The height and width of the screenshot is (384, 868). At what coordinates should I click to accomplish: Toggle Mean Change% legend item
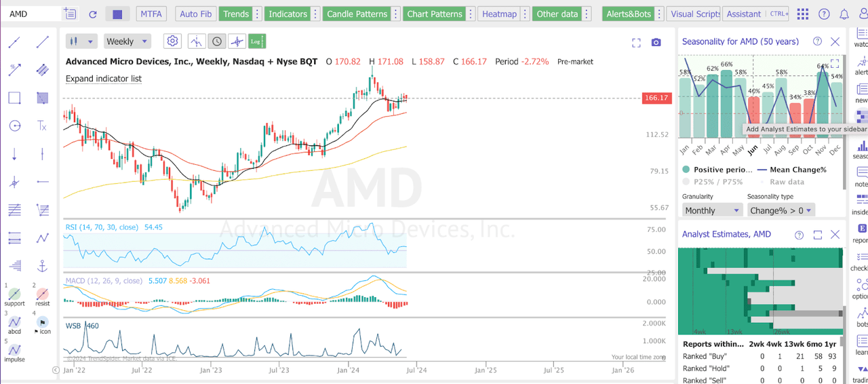pyautogui.click(x=792, y=170)
